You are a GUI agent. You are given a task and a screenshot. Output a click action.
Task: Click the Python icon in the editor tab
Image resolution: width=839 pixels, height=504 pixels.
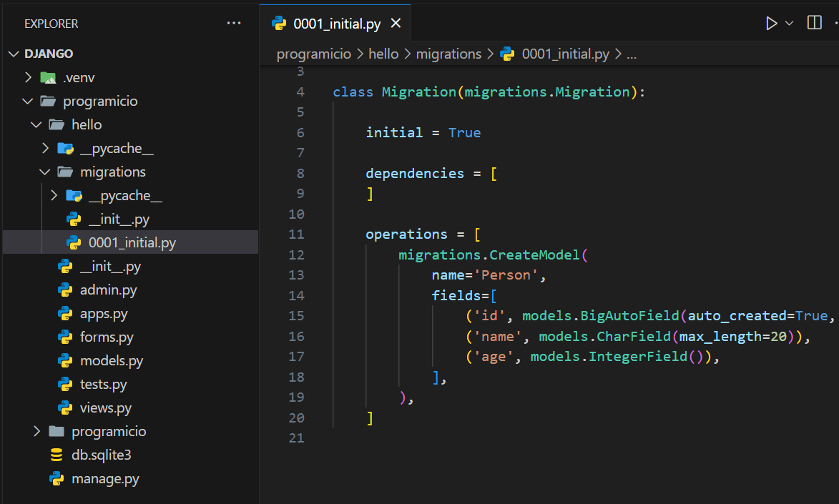pos(279,23)
